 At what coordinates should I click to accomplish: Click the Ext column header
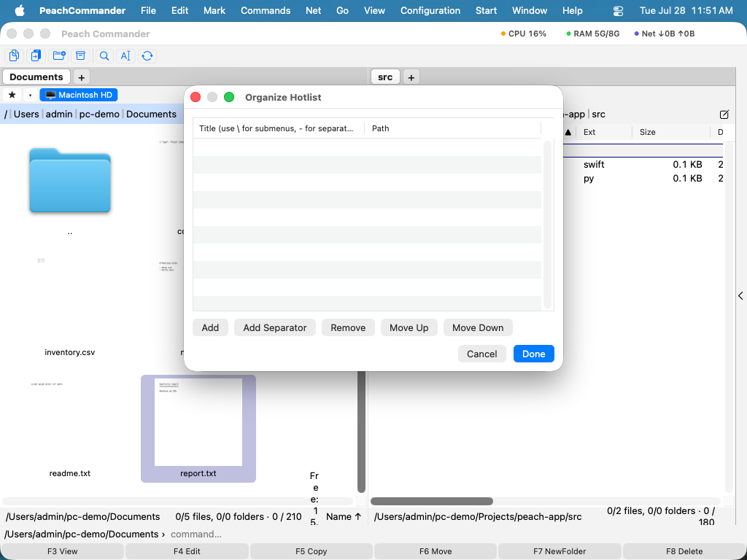[x=603, y=133]
